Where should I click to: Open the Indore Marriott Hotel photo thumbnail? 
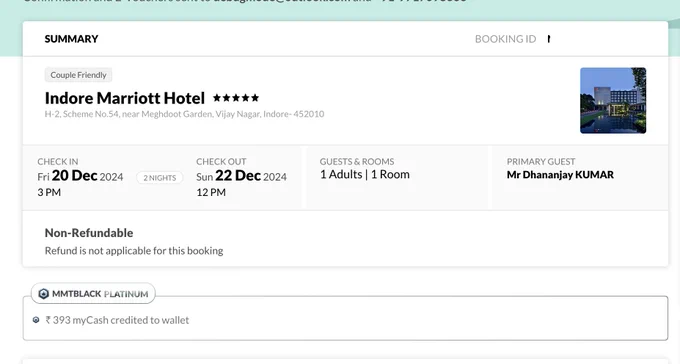pos(613,100)
